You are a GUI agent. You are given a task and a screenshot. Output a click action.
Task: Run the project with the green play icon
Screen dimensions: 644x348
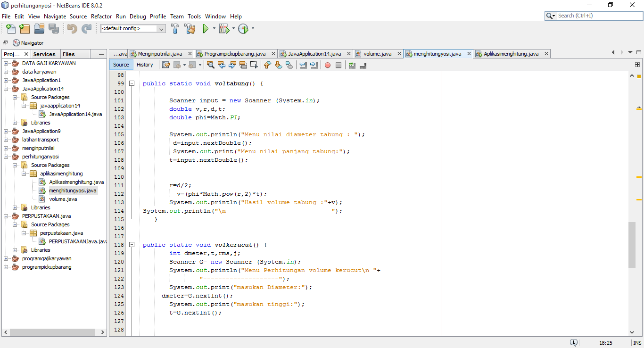coord(206,28)
